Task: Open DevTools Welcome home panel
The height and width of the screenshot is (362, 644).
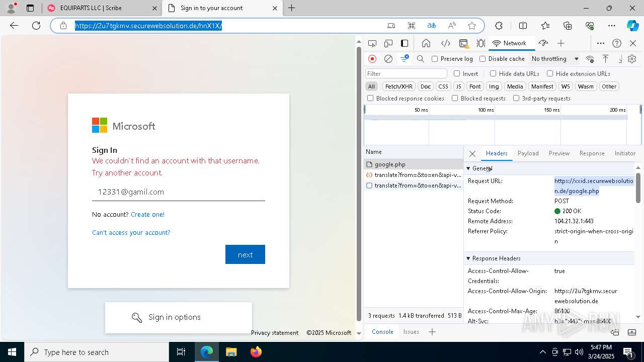Action: coord(426,43)
